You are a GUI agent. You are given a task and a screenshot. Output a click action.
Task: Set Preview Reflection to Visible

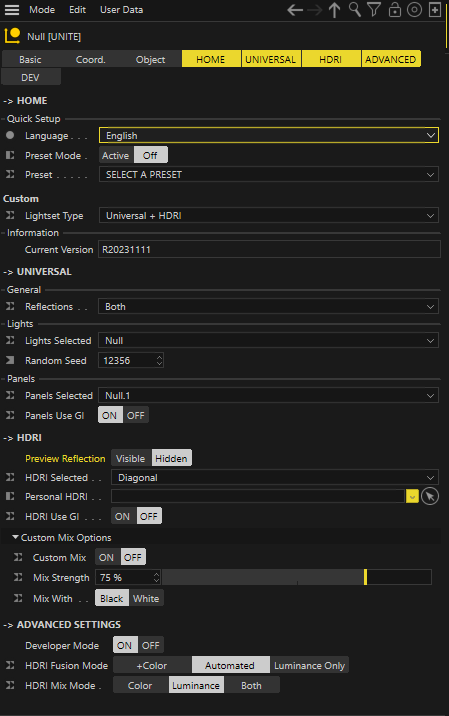pyautogui.click(x=131, y=458)
